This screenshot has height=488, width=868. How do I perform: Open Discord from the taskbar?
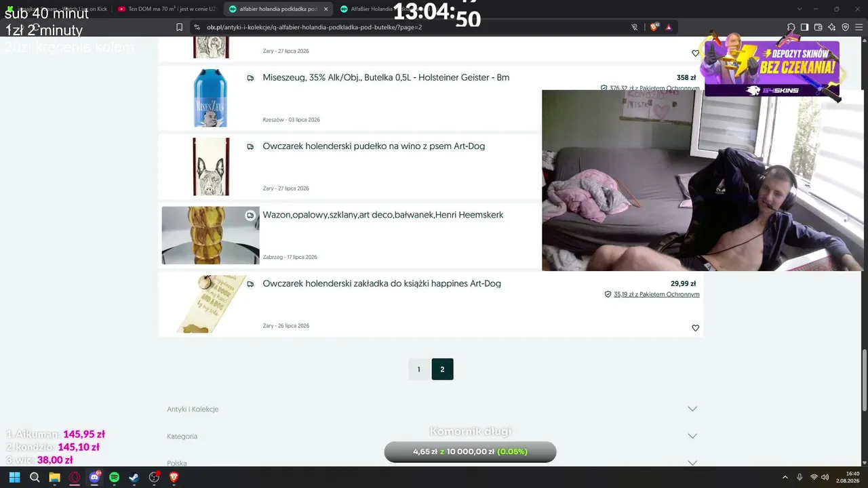(94, 477)
